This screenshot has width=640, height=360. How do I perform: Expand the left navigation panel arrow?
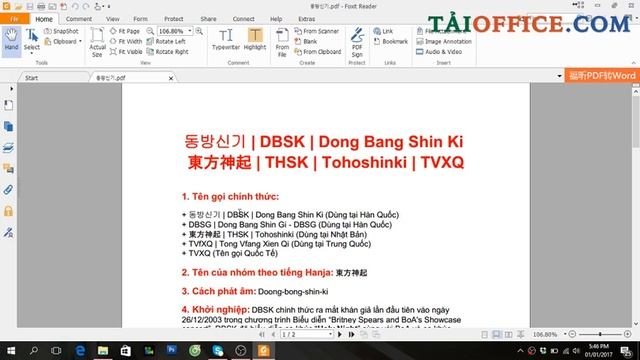11,89
